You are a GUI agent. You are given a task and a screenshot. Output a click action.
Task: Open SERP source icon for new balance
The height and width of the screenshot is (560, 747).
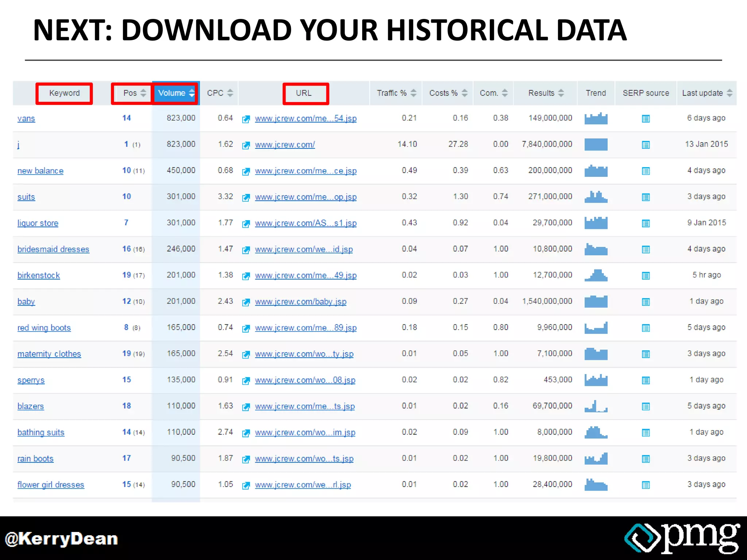coord(646,171)
